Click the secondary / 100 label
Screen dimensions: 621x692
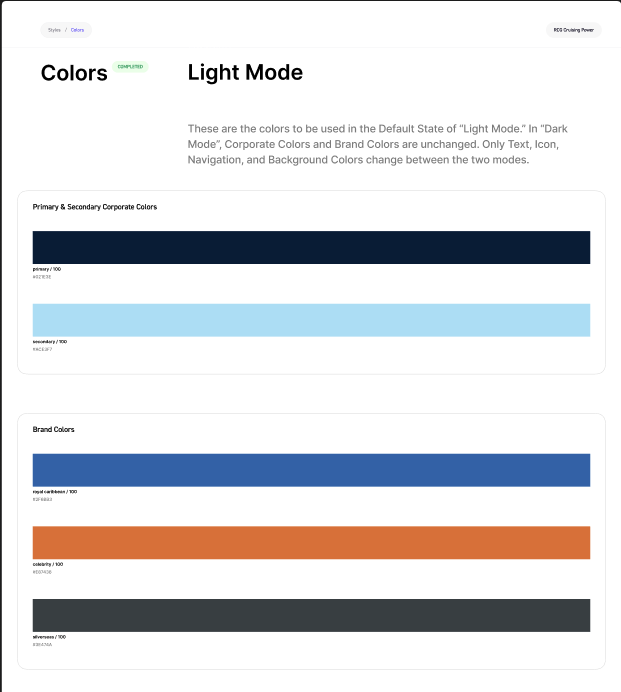point(50,342)
